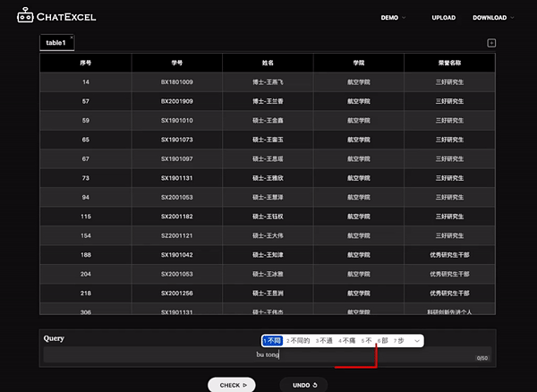Select cell SX1901010

176,121
